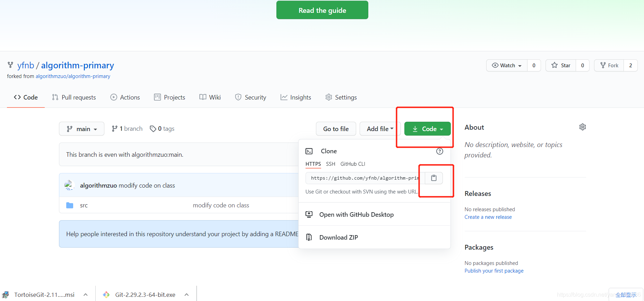This screenshot has height=301, width=644.
Task: Open the Wiki tab
Action: [x=210, y=97]
